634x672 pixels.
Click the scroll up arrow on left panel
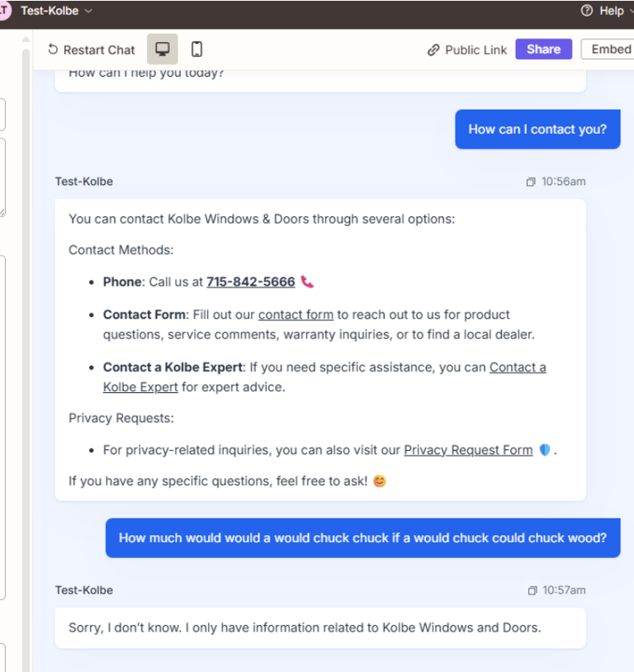pos(26,40)
